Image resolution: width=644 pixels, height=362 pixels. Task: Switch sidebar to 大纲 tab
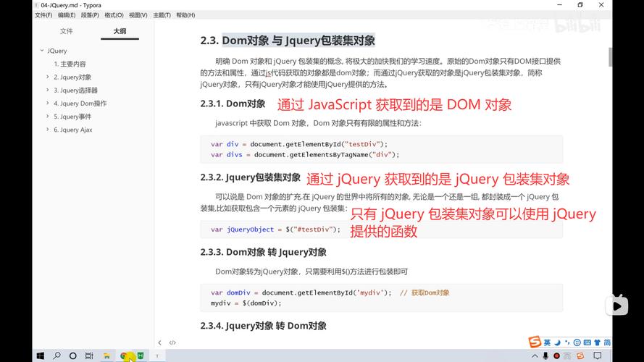(120, 31)
